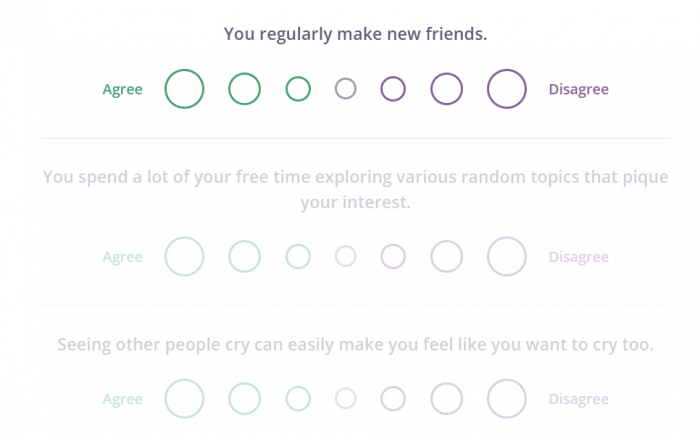Click the question "You regularly make new friends."
Screen dimensions: 700x436
point(355,34)
